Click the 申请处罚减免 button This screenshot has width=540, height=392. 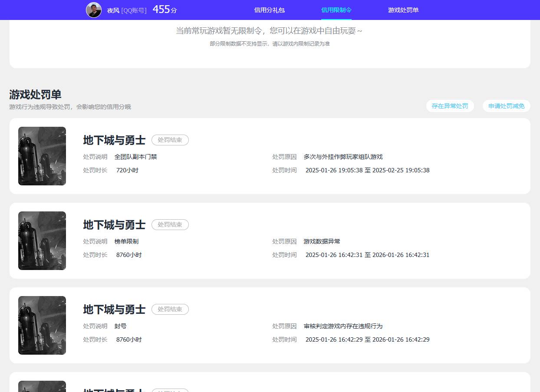(x=507, y=106)
